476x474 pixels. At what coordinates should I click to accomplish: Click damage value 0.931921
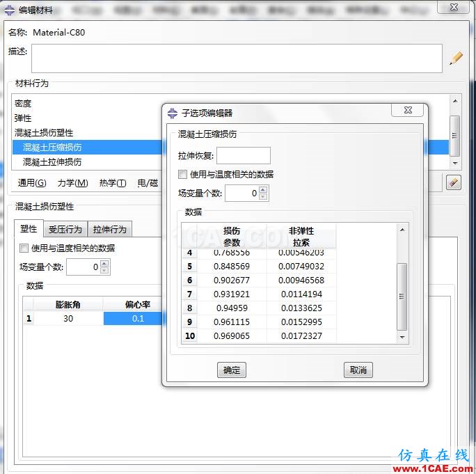click(232, 294)
